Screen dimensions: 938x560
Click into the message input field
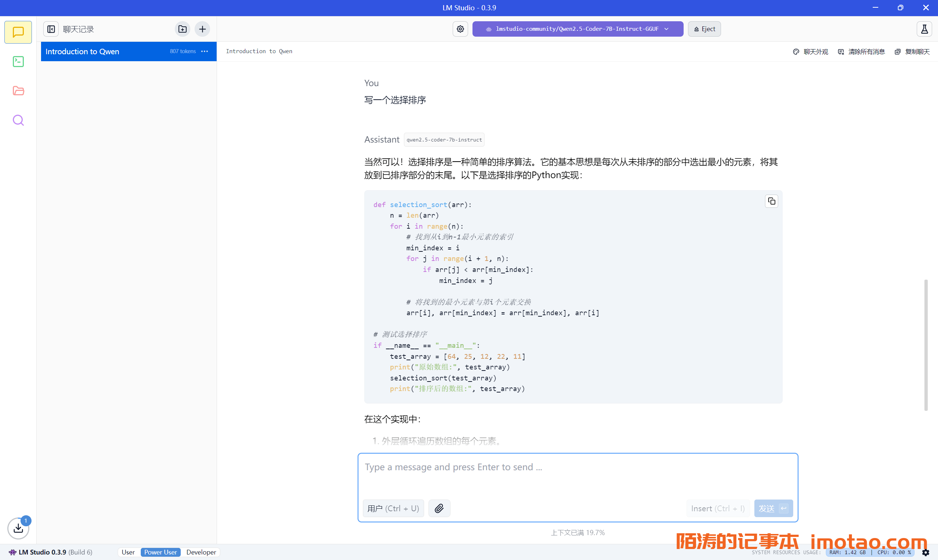click(577, 475)
